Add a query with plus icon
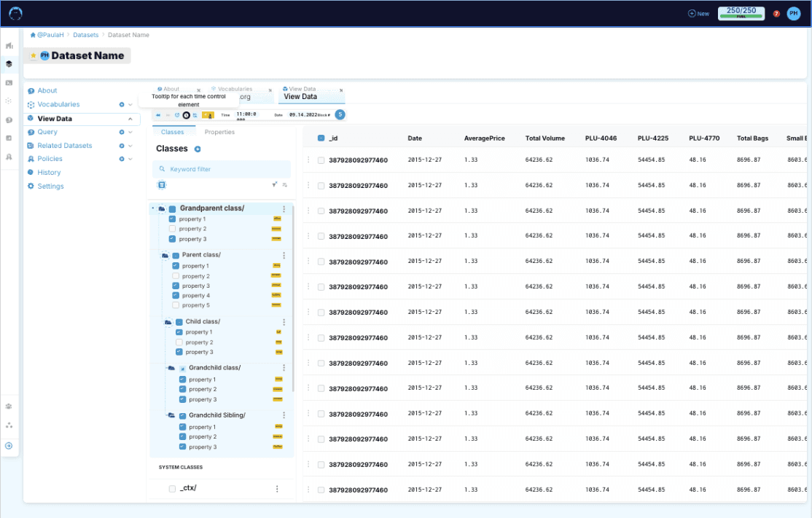This screenshot has height=518, width=812. 122,132
